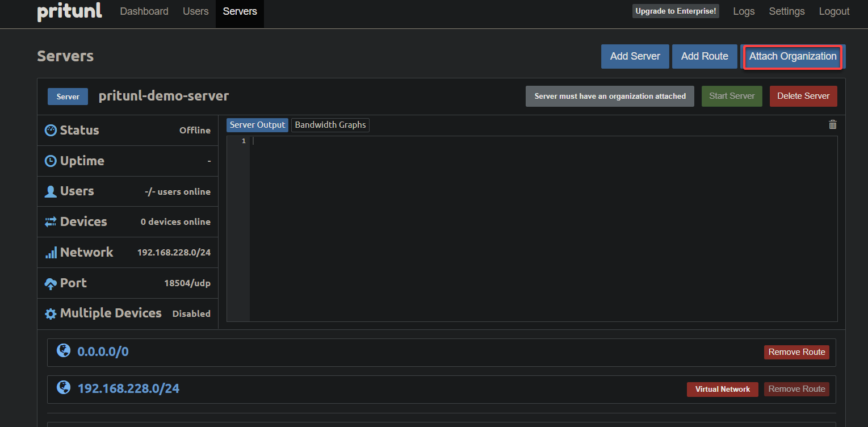Click the Multiple Devices gear icon
The image size is (868, 427).
coord(51,313)
